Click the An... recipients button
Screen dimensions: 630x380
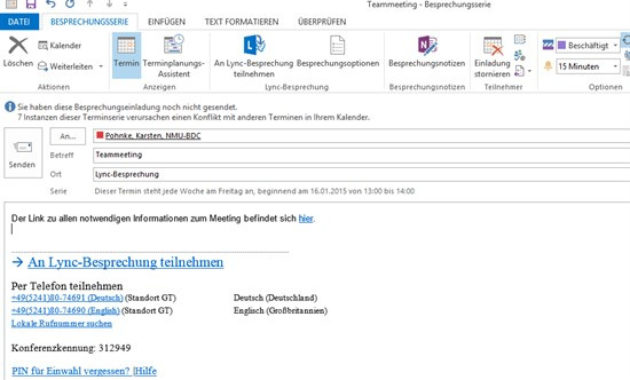tap(68, 136)
